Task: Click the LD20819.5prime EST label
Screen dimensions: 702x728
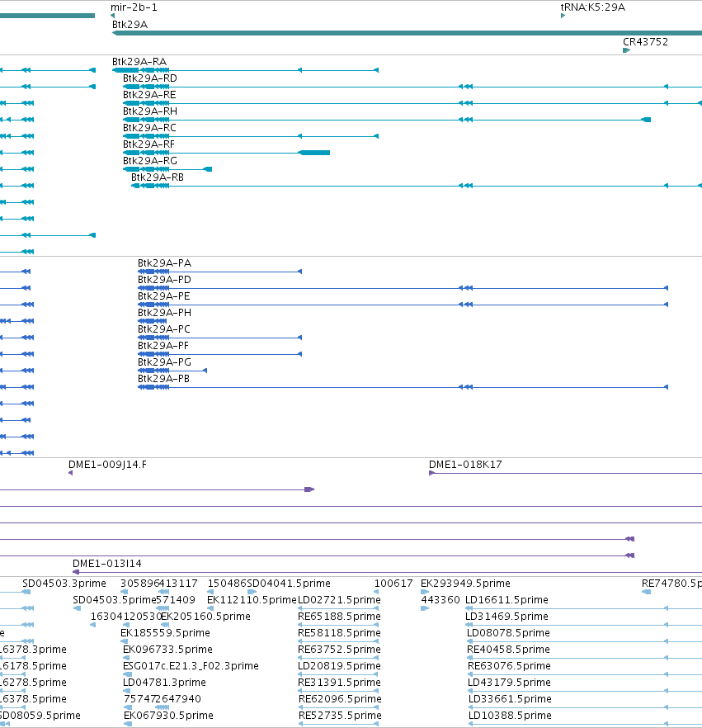Action: 339,666
